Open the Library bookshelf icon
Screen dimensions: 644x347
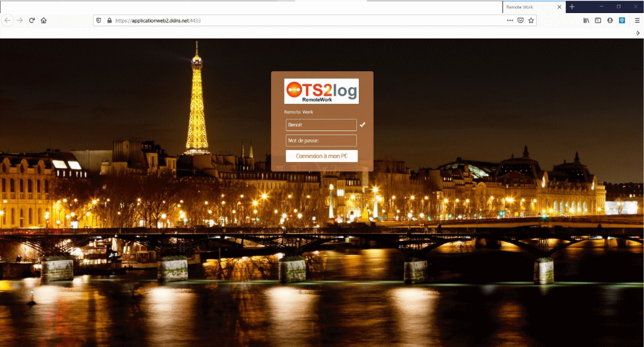tap(586, 20)
